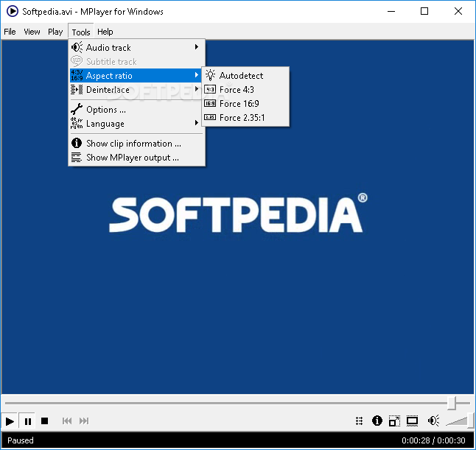Click the 4:3 icon in submenu
This screenshot has width=476, height=450.
210,90
